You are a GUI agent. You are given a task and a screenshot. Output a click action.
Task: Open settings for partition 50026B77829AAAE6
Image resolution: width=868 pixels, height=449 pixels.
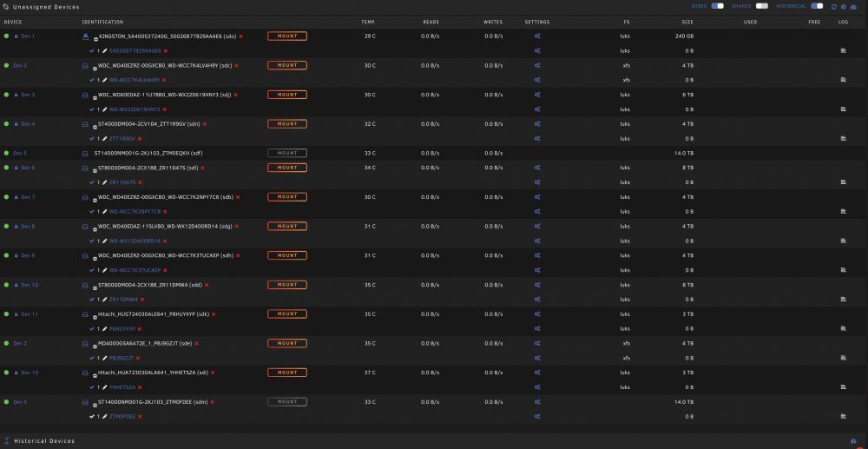pos(537,50)
